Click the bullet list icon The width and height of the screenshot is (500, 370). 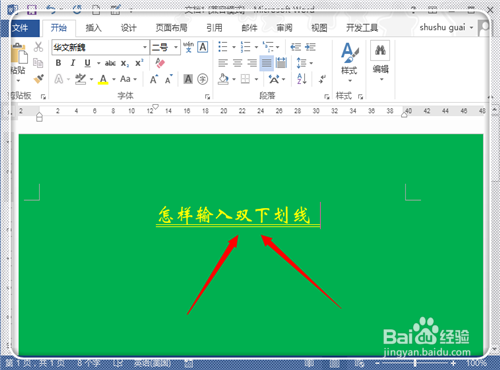223,47
